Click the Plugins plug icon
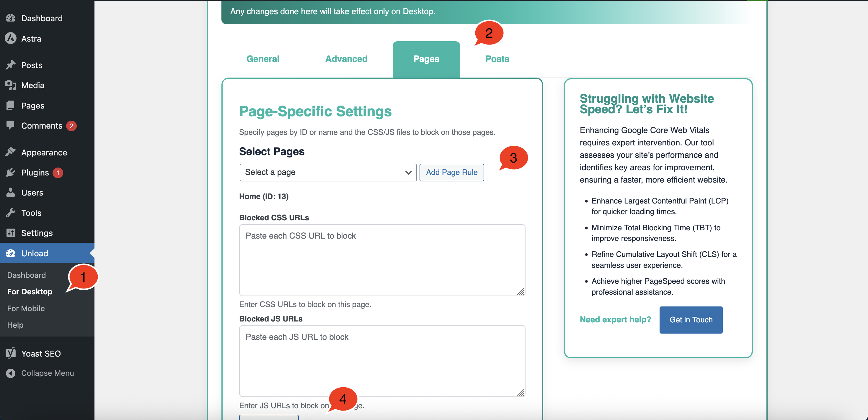 [x=10, y=172]
